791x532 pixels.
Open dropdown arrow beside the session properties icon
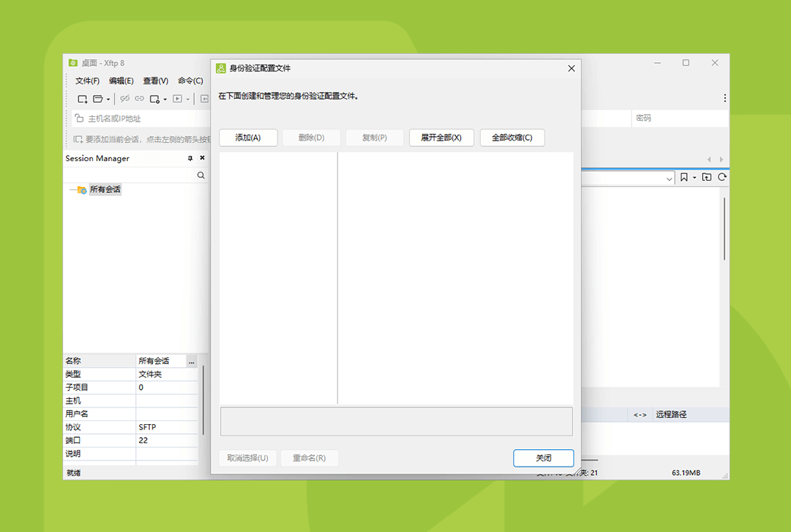(165, 100)
